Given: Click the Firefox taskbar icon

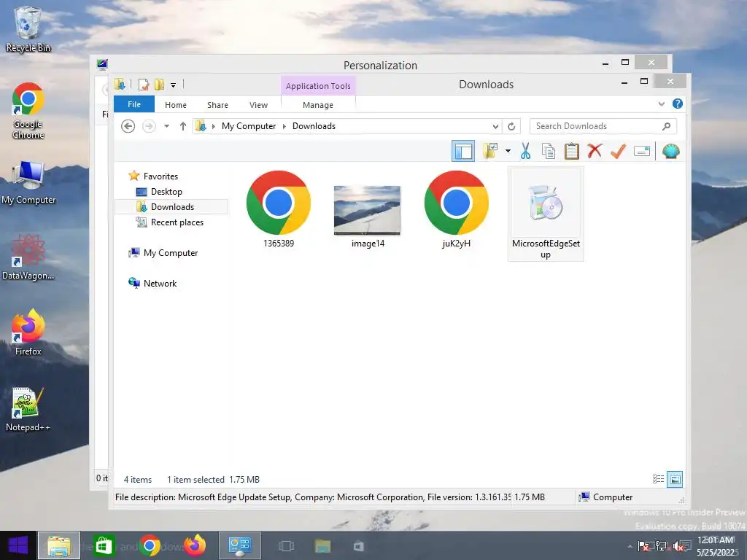Looking at the screenshot, I should 195,545.
